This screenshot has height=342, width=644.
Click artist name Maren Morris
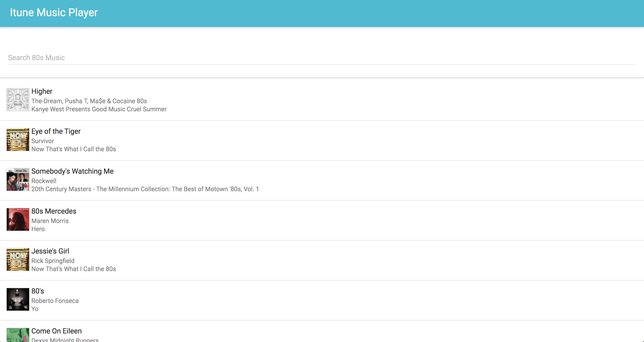pos(50,221)
